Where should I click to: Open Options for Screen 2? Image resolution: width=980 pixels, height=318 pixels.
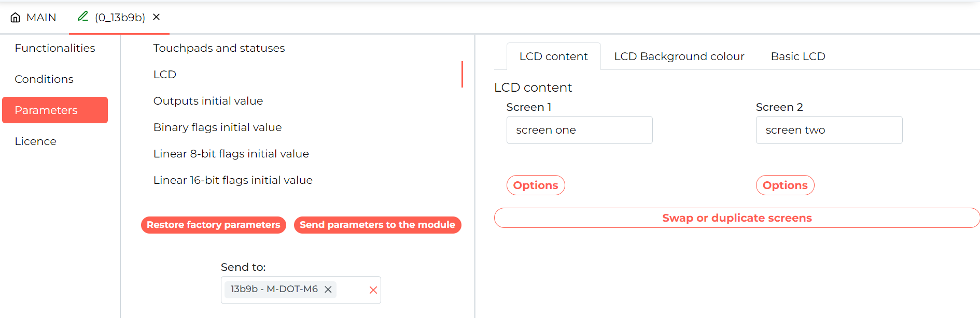[x=785, y=185]
